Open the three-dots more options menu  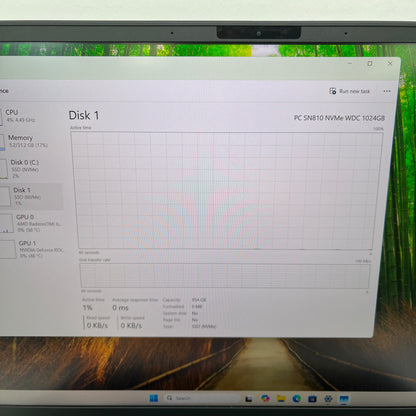pyautogui.click(x=387, y=91)
